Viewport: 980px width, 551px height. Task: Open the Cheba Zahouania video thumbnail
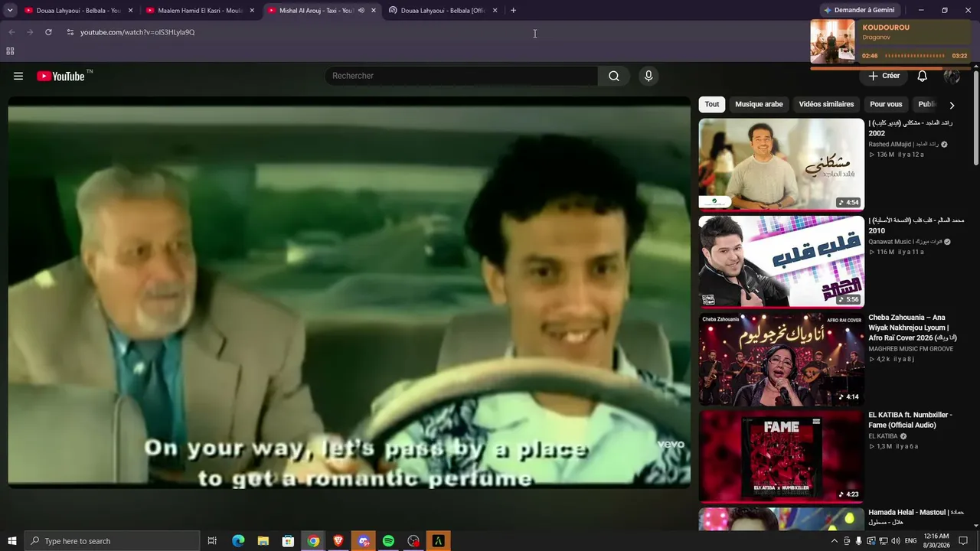781,359
